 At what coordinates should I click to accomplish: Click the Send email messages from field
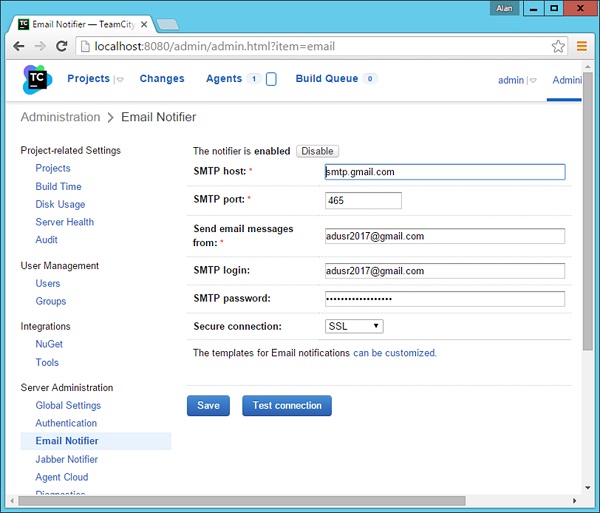pyautogui.click(x=445, y=236)
